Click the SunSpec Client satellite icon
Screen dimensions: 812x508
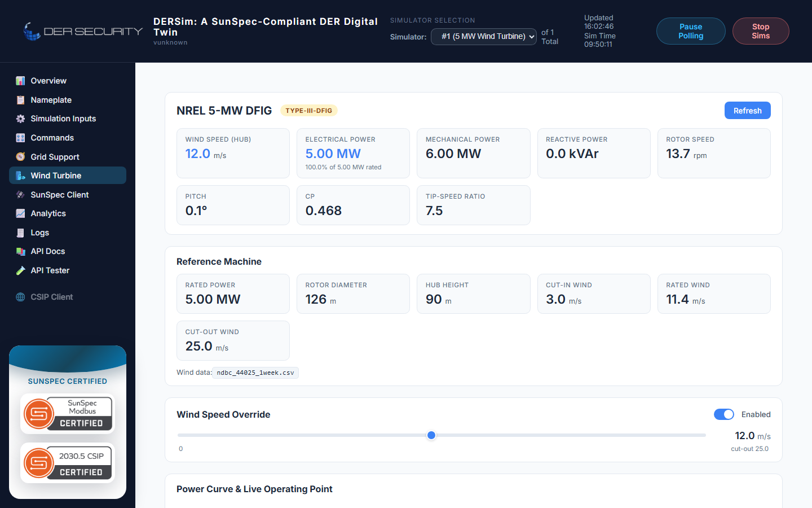click(x=20, y=195)
